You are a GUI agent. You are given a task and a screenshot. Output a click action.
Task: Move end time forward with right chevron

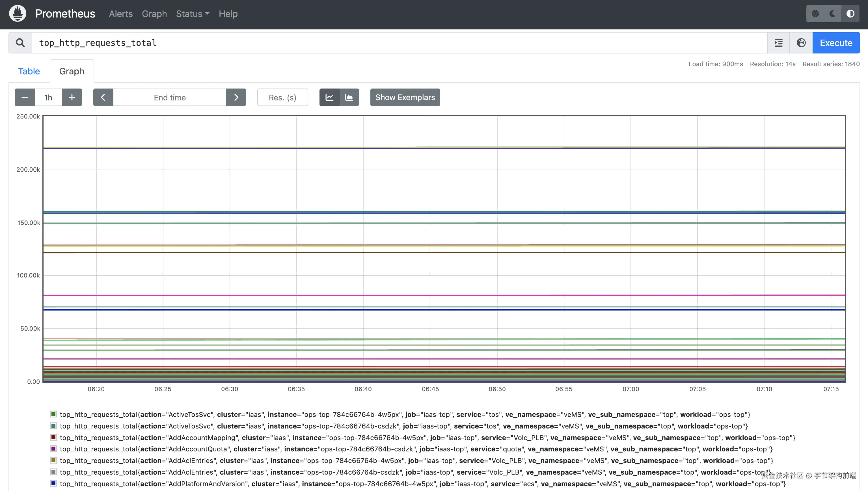click(x=236, y=98)
